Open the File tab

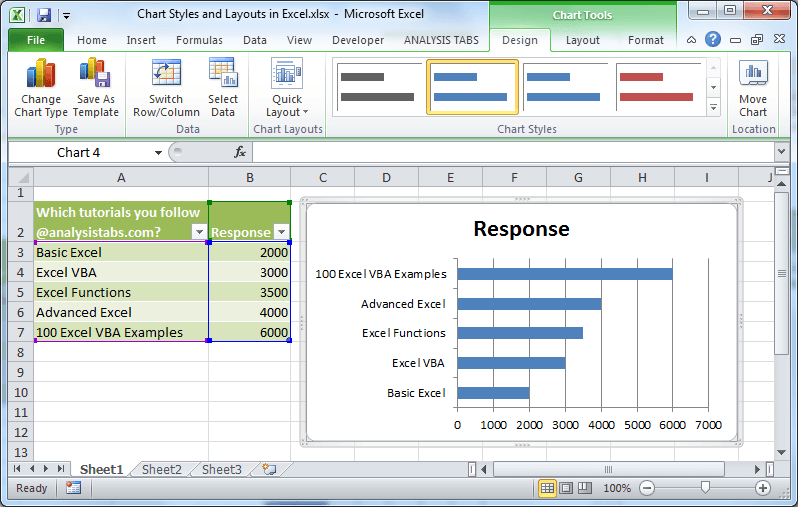click(x=36, y=40)
